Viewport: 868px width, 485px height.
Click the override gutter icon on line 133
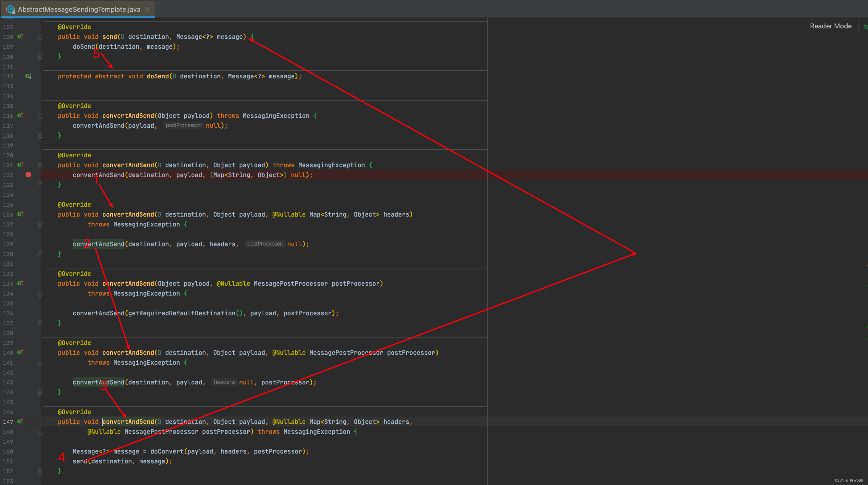[20, 283]
